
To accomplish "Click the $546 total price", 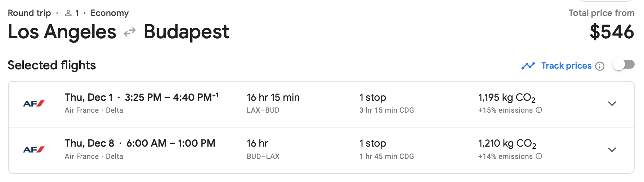I will (612, 32).
